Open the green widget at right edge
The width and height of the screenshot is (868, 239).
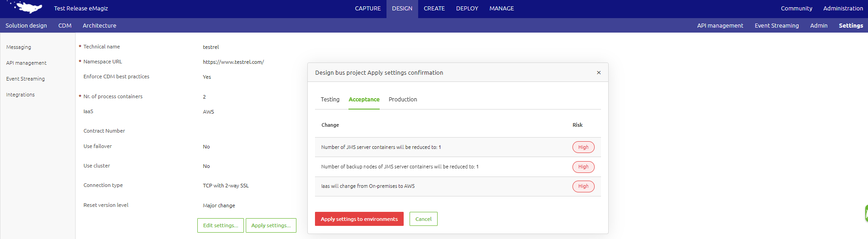[866, 213]
